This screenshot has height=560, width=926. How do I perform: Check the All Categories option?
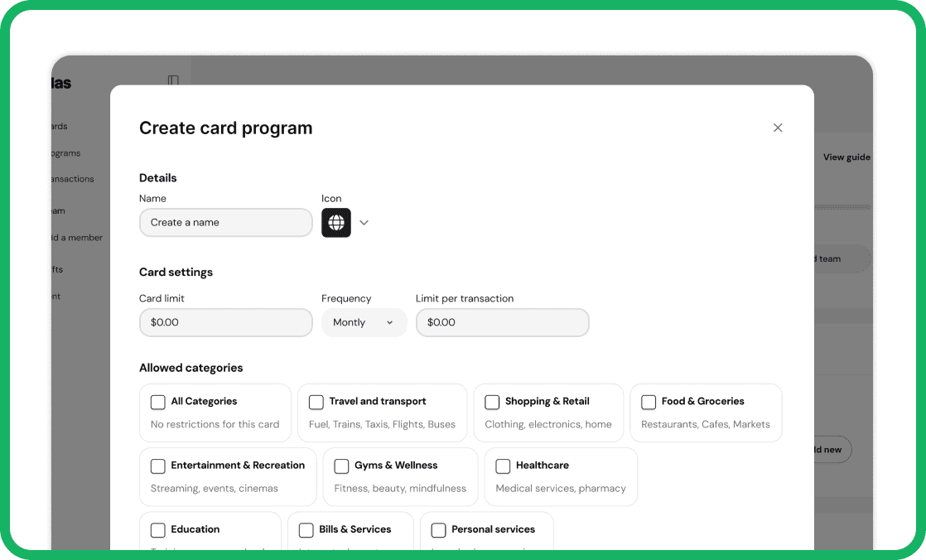coord(157,402)
